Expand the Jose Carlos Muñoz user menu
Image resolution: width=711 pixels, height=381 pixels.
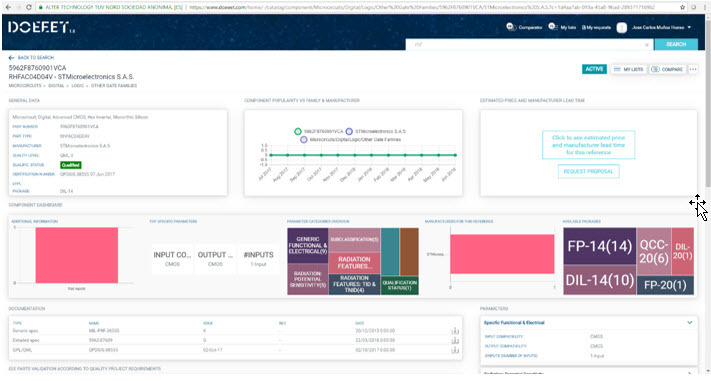(661, 28)
